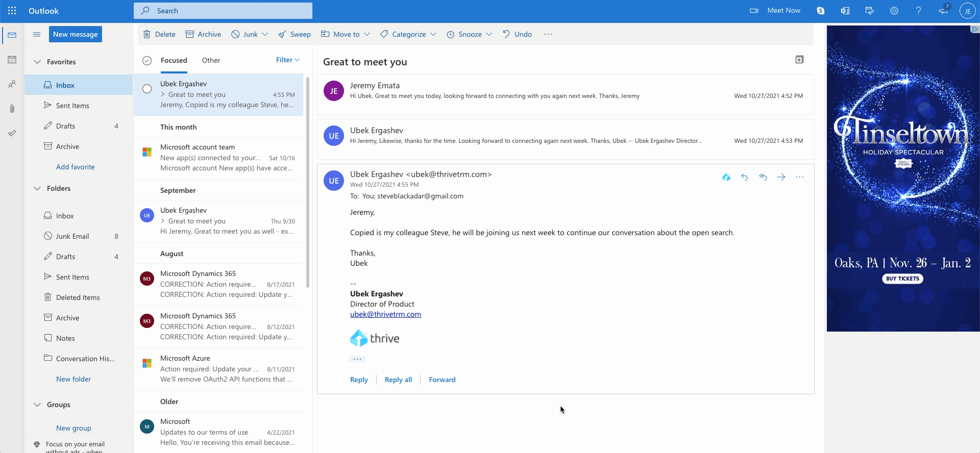The height and width of the screenshot is (453, 980).
Task: Select checkbox circle on first Ubek Ergashev email
Action: [147, 89]
